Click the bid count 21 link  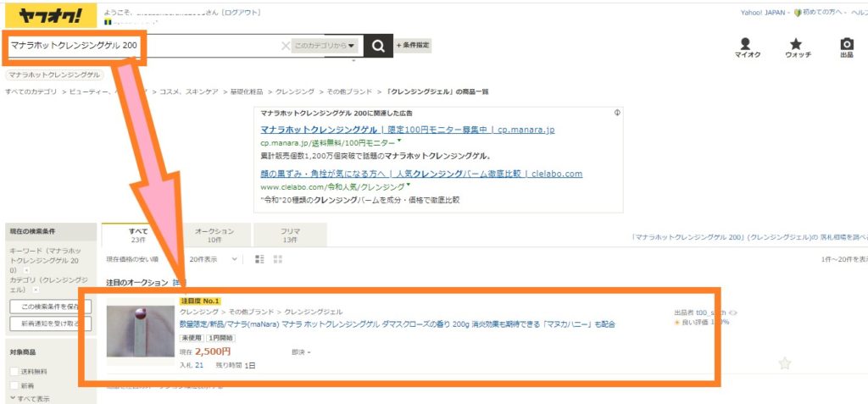point(199,365)
